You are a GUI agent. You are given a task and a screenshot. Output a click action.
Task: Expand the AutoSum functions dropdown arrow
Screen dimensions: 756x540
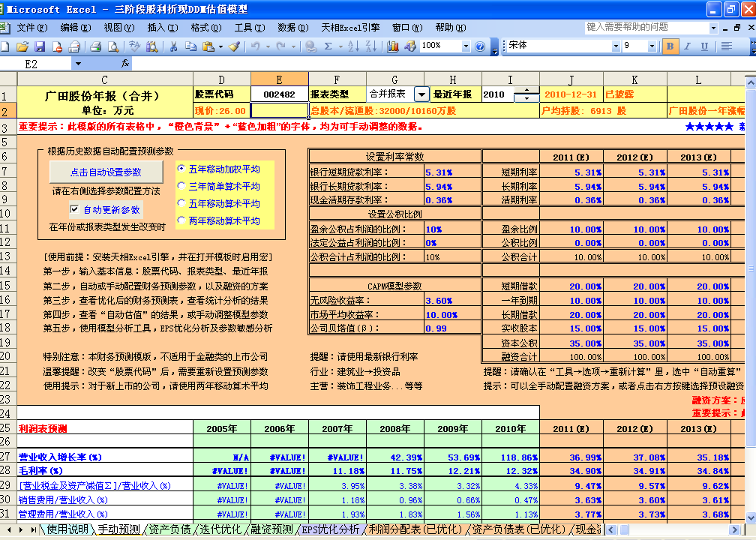tap(340, 46)
